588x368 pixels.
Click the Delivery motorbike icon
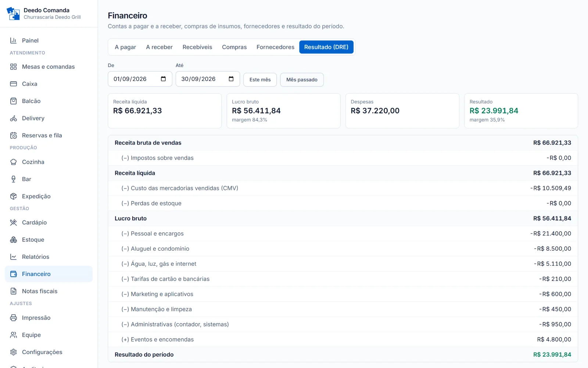pyautogui.click(x=14, y=118)
